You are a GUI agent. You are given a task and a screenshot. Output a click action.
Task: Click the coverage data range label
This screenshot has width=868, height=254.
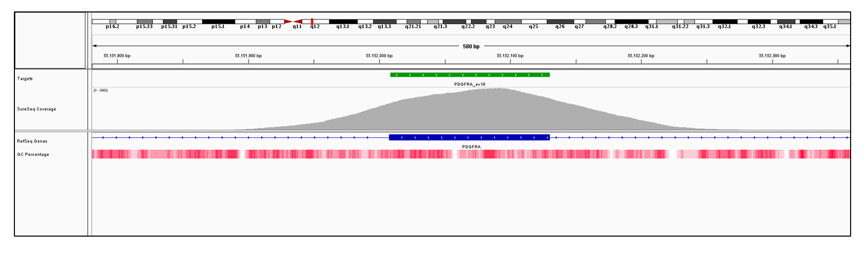click(100, 90)
